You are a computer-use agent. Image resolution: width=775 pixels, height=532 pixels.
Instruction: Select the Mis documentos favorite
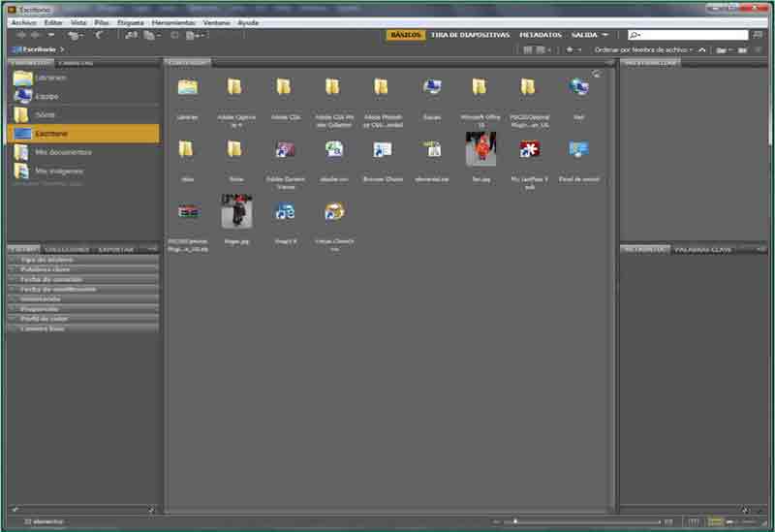tap(62, 152)
